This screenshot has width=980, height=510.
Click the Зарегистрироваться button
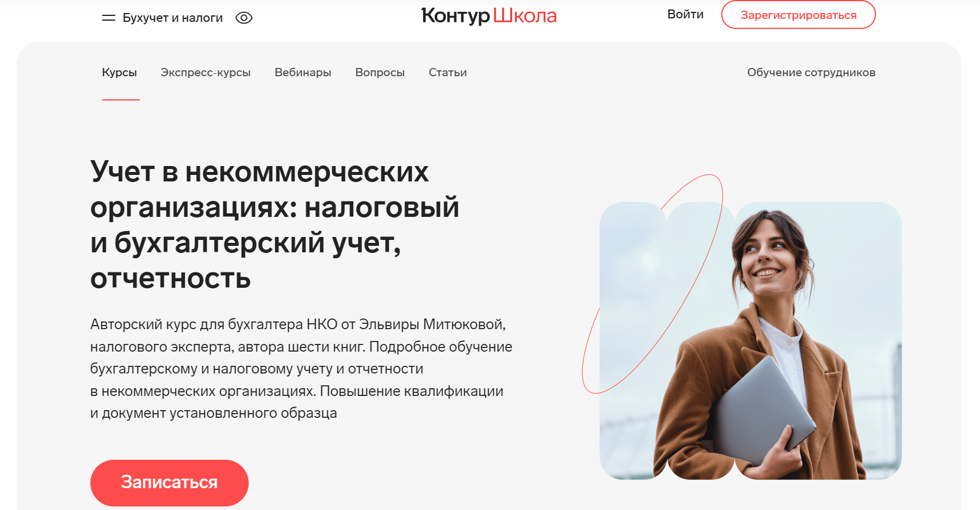coord(798,15)
